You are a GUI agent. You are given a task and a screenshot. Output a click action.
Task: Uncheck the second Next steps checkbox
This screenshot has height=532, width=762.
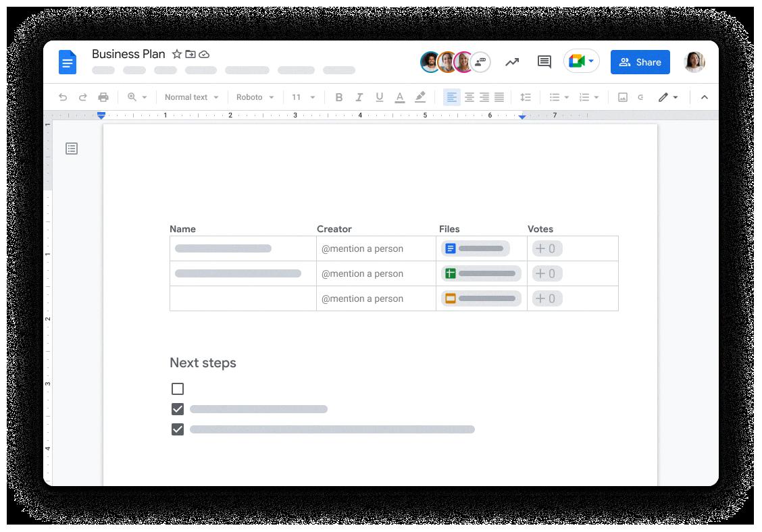[178, 408]
